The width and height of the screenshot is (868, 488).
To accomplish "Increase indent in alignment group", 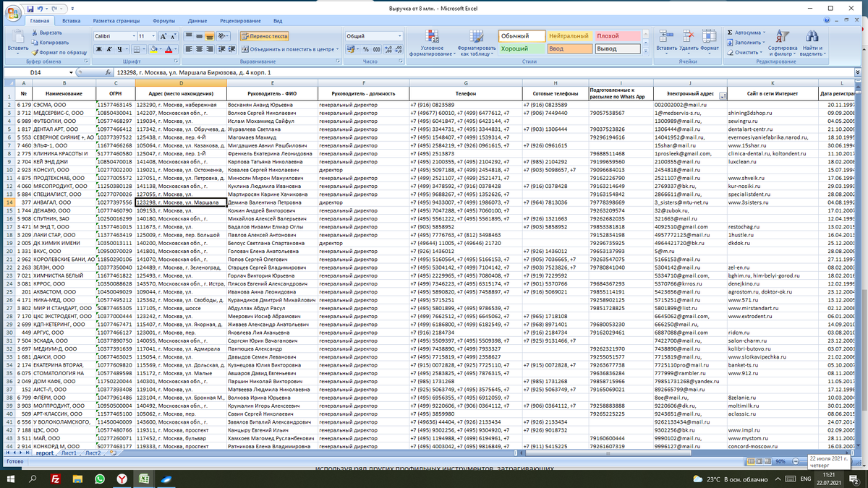I will (232, 49).
